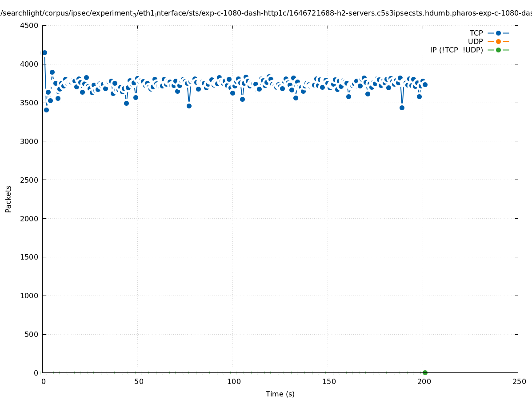Screen dimensions: 532x400
Task: Click the "Time (s)" x-axis label
Action: coord(280,394)
